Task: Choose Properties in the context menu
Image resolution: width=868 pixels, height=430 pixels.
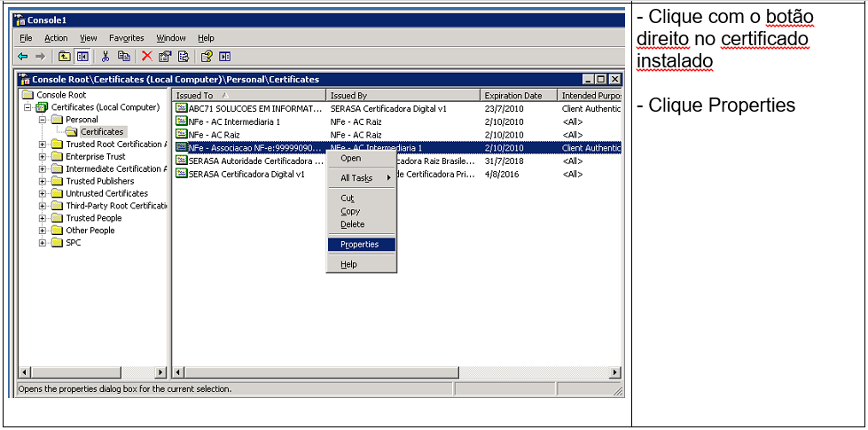Action: click(x=361, y=245)
